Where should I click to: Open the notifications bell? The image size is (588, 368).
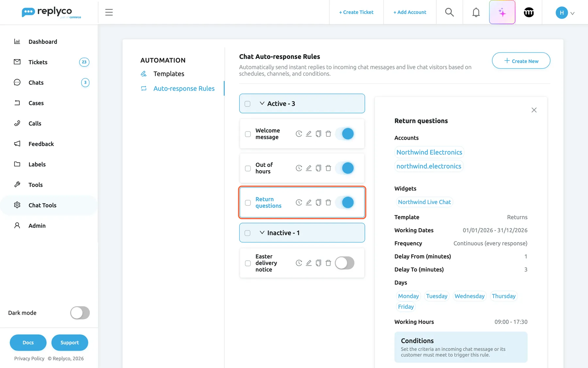(476, 12)
